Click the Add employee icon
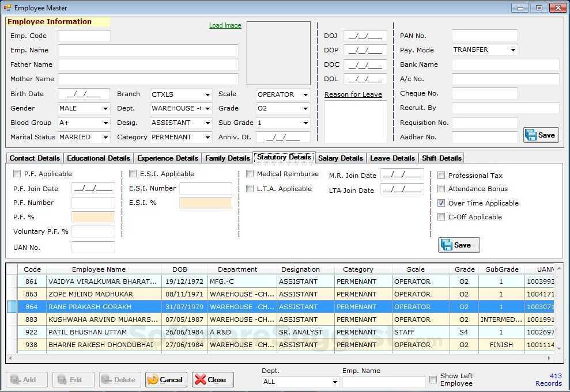The image size is (570, 392). pyautogui.click(x=16, y=379)
